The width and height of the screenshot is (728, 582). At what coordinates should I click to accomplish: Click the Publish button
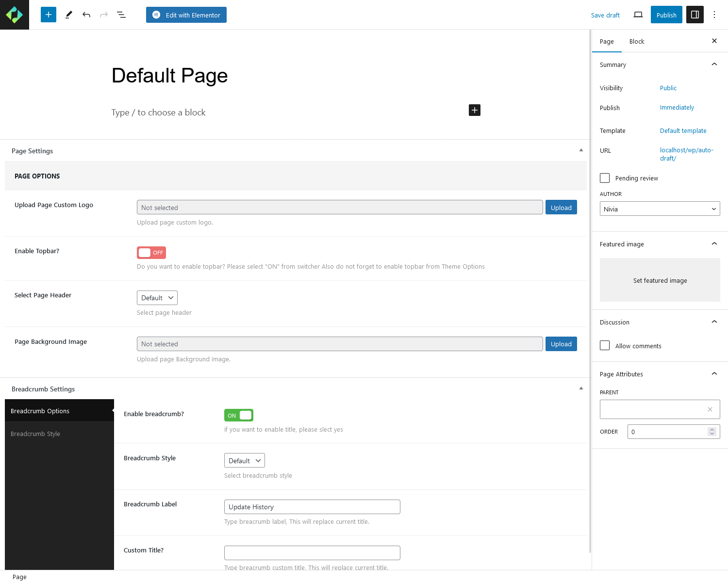[x=666, y=15]
